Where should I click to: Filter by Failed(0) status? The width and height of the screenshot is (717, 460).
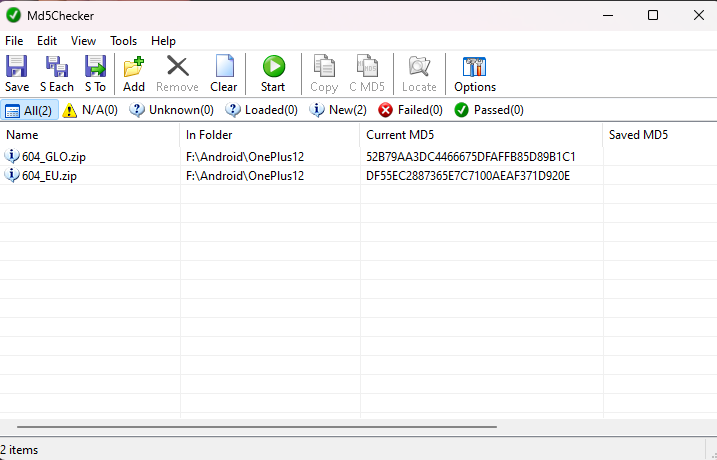pyautogui.click(x=411, y=110)
